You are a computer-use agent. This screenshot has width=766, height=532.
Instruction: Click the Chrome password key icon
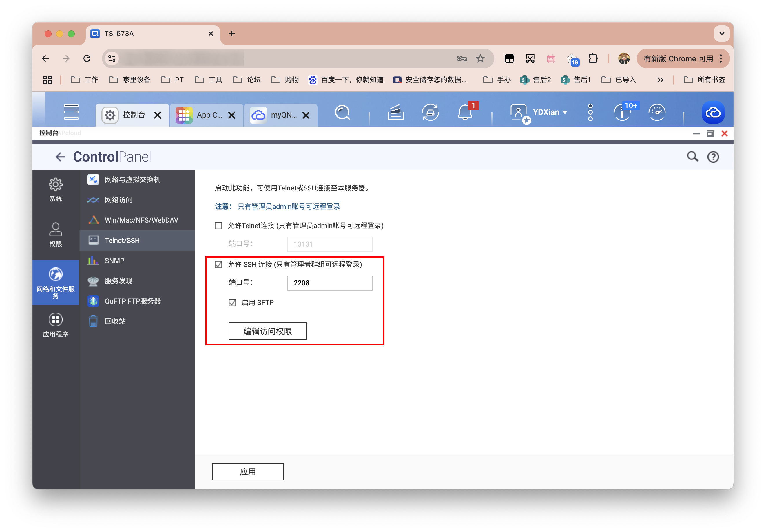(462, 59)
